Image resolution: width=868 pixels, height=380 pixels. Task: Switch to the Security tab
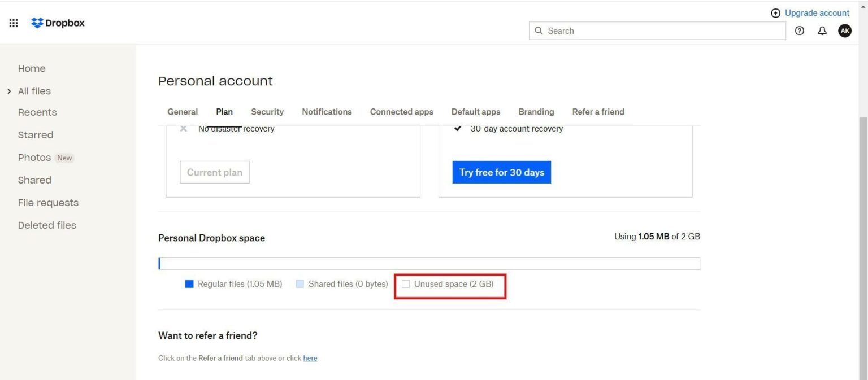click(x=267, y=112)
